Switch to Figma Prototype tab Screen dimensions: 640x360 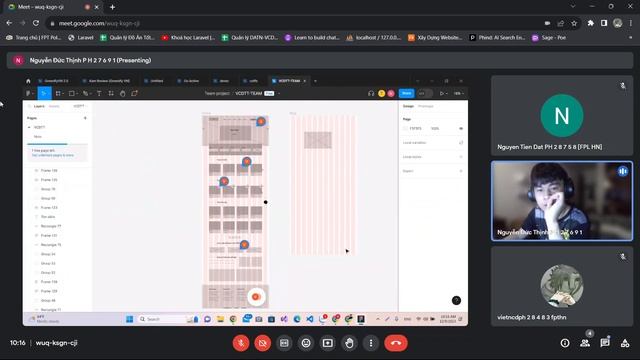coord(426,106)
